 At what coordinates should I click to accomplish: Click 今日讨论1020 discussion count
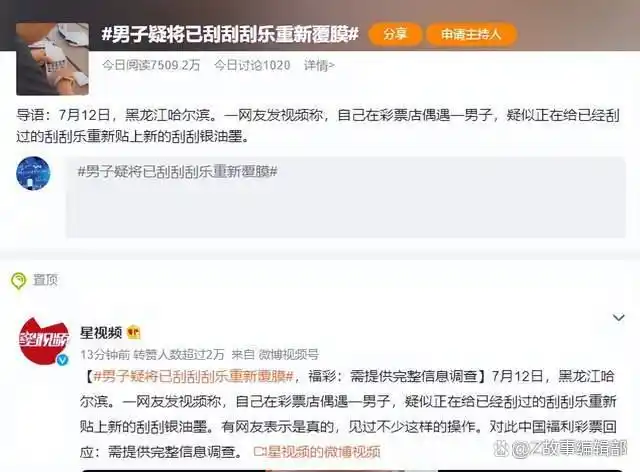coord(252,65)
